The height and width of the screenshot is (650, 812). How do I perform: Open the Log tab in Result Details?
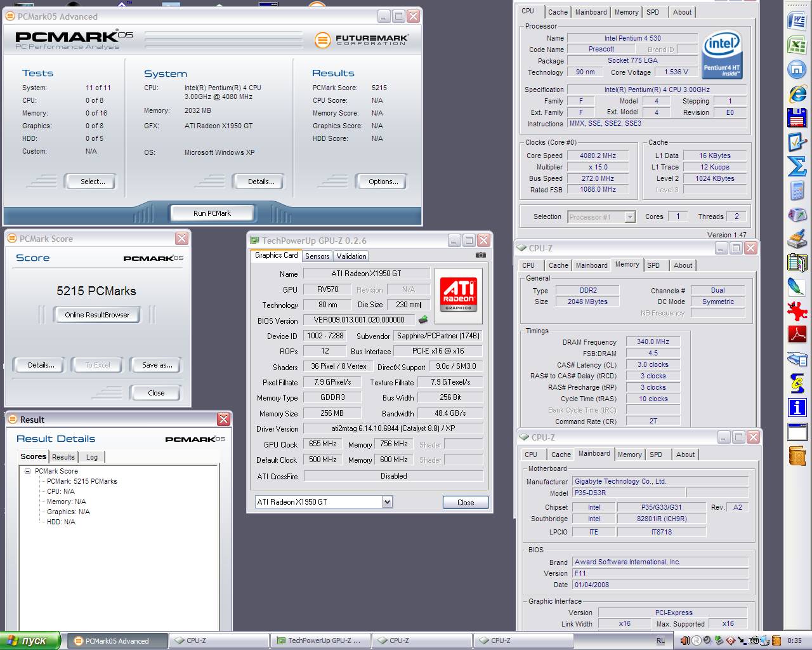(x=92, y=457)
